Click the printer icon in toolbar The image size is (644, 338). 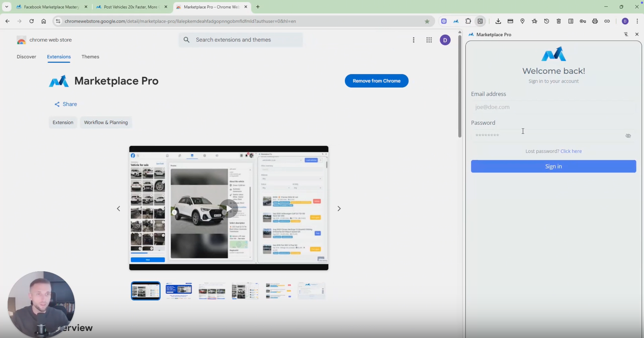[x=595, y=21]
